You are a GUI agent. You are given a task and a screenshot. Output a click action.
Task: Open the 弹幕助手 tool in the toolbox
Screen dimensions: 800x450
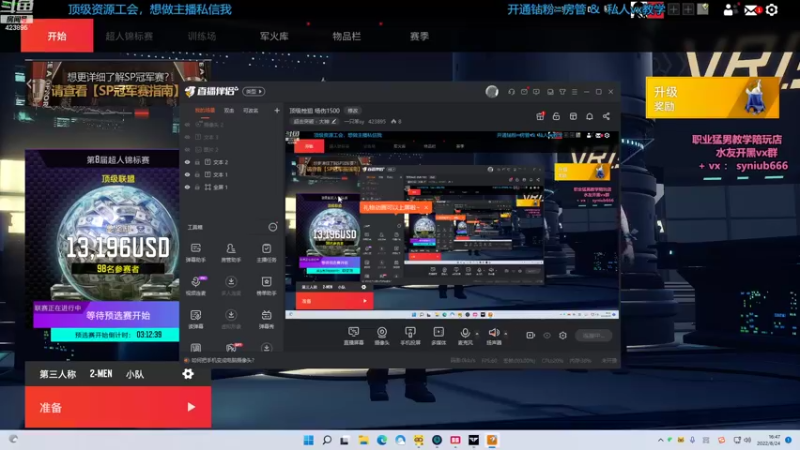[x=196, y=253]
